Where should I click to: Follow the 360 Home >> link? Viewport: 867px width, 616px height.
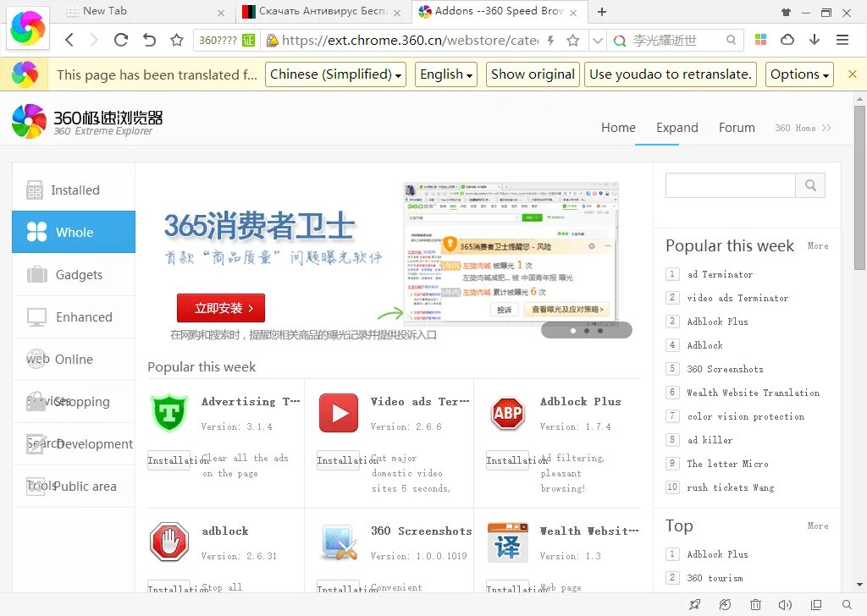click(803, 128)
